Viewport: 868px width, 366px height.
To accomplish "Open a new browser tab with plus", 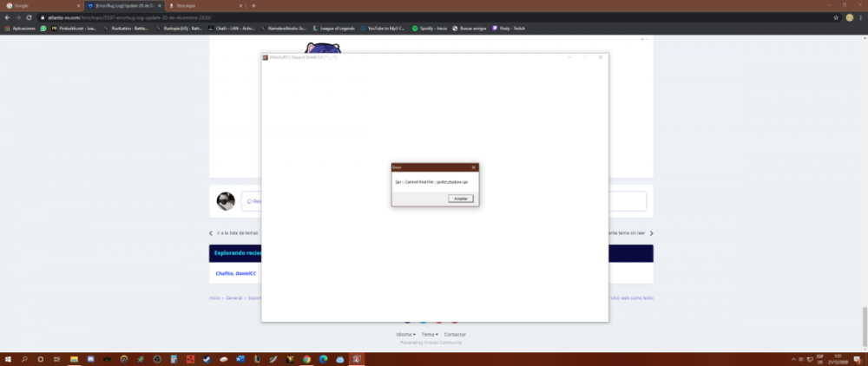I will [253, 5].
